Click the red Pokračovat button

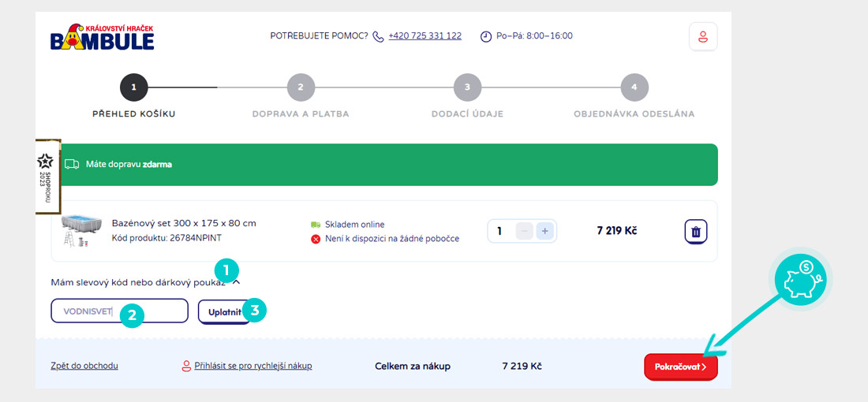(x=680, y=367)
